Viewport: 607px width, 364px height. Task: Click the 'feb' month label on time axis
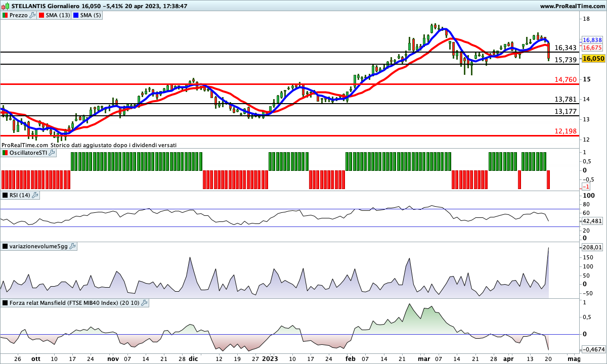point(350,358)
